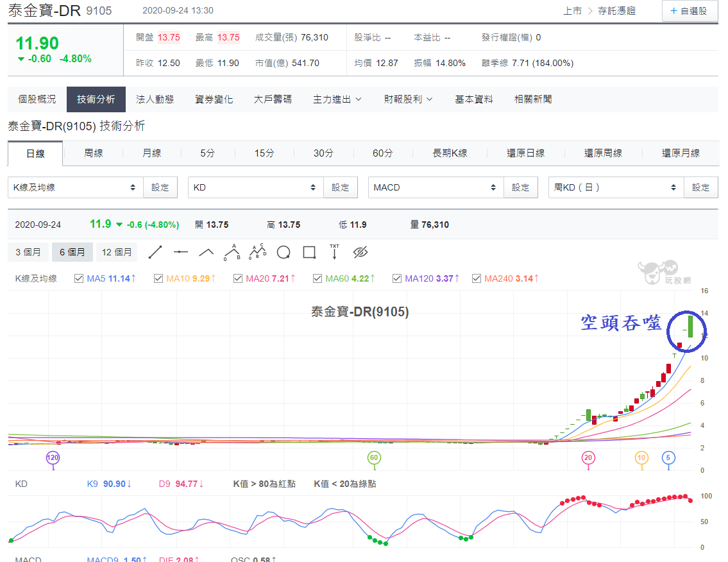The height and width of the screenshot is (562, 728).
Task: Toggle drawings visibility eye icon
Action: point(360,252)
